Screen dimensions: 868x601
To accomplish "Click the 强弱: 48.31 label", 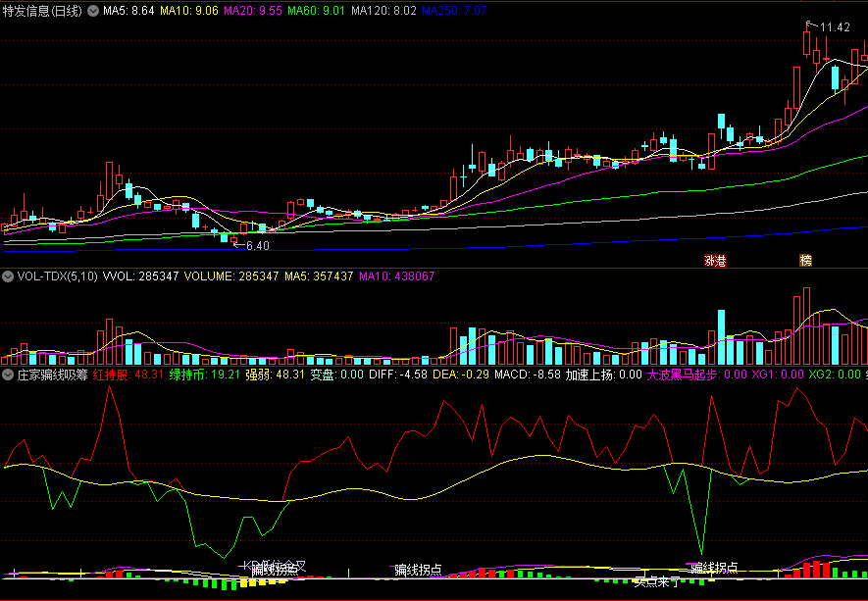I will [x=276, y=375].
